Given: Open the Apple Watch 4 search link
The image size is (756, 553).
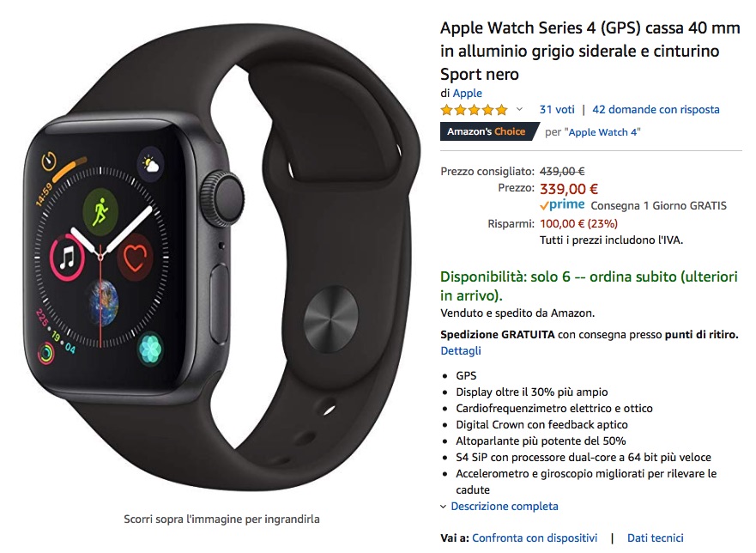Looking at the screenshot, I should [602, 132].
